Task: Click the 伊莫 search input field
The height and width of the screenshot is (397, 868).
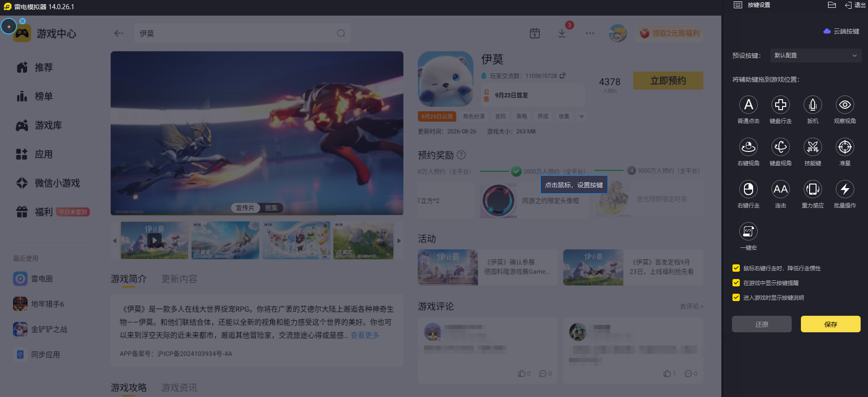Action: (x=243, y=34)
